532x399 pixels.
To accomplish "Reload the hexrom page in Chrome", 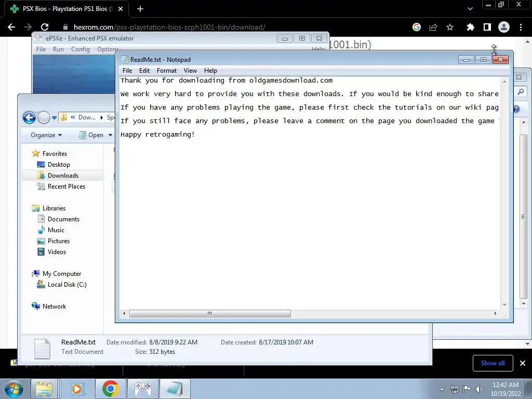I will click(45, 27).
